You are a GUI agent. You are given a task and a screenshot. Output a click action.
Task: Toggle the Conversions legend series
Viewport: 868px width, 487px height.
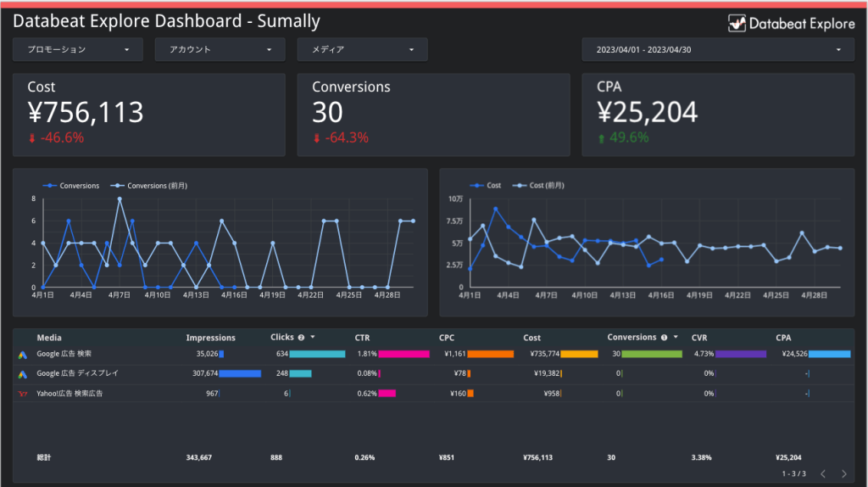tap(71, 186)
